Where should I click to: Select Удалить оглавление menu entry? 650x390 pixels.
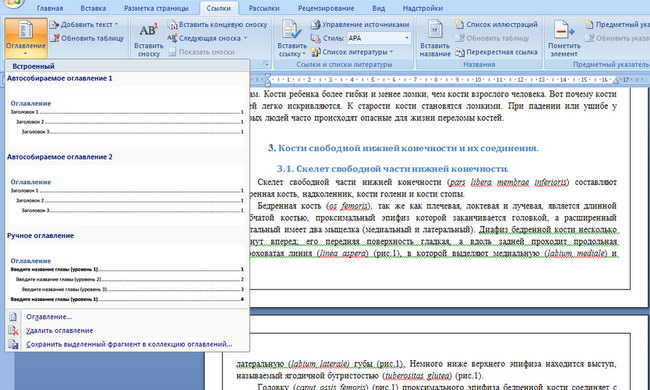pos(59,330)
